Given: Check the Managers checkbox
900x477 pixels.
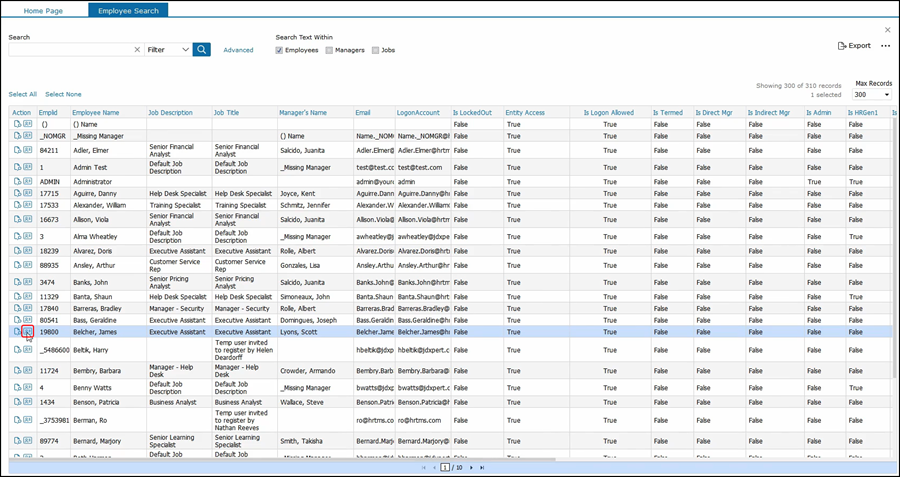Looking at the screenshot, I should click(329, 50).
